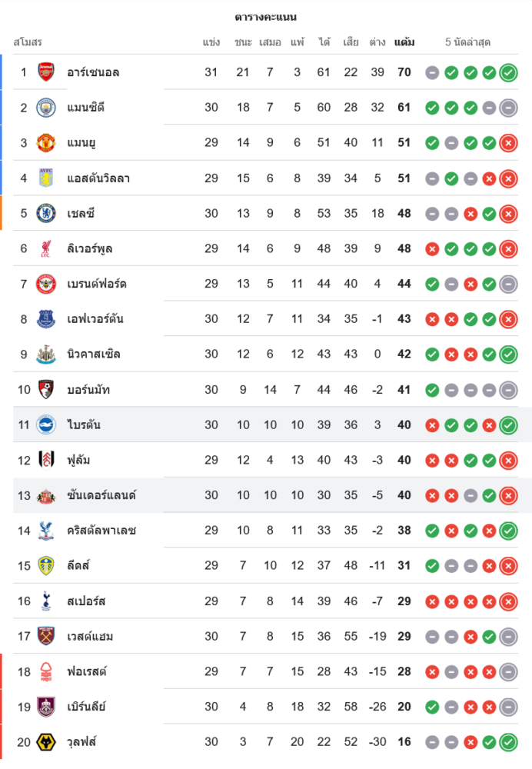Click Brentford's latest match draw indicator
Screen dimensions: 532x769
(508, 285)
